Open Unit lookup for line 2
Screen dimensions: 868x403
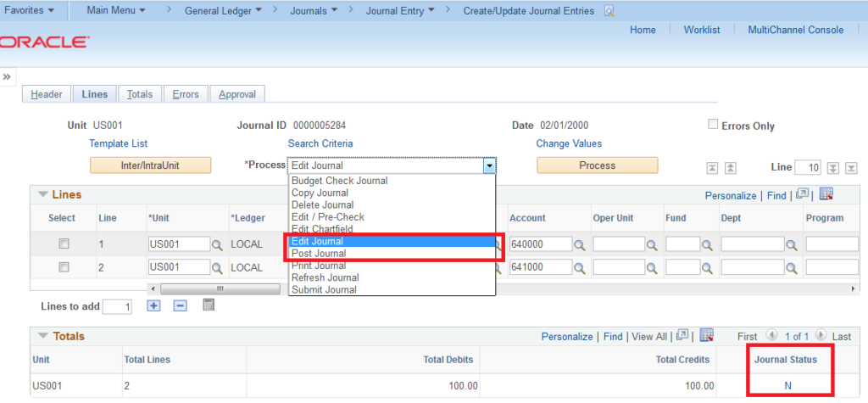[x=217, y=268]
